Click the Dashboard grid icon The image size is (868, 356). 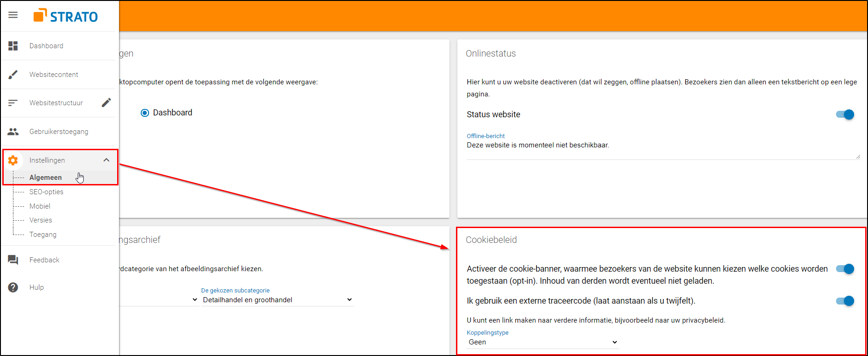13,46
